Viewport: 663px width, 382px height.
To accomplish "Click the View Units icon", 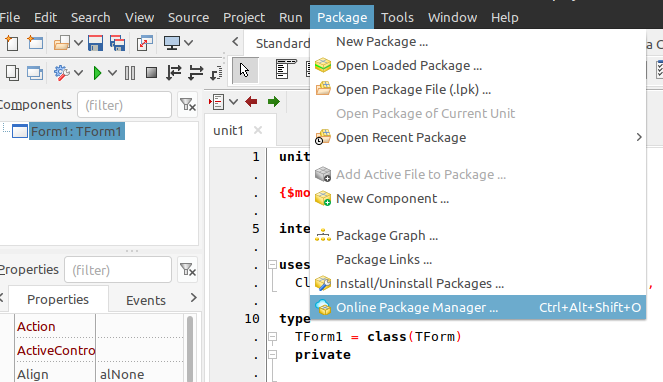I will click(12, 73).
